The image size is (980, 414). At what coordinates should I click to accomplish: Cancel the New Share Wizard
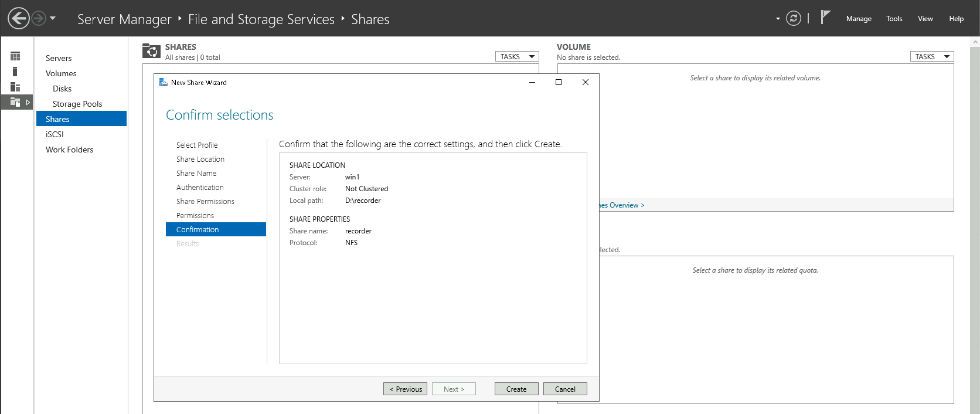pos(565,389)
